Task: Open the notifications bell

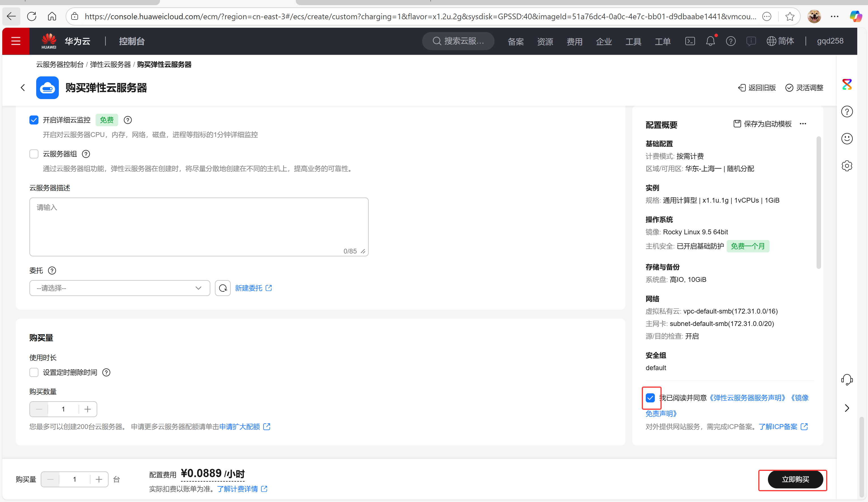Action: (710, 41)
